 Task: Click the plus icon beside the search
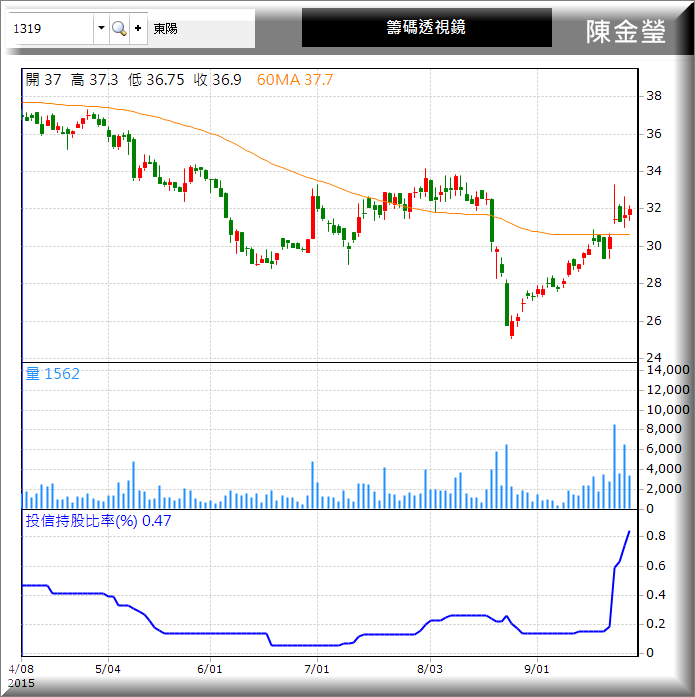[x=138, y=29]
